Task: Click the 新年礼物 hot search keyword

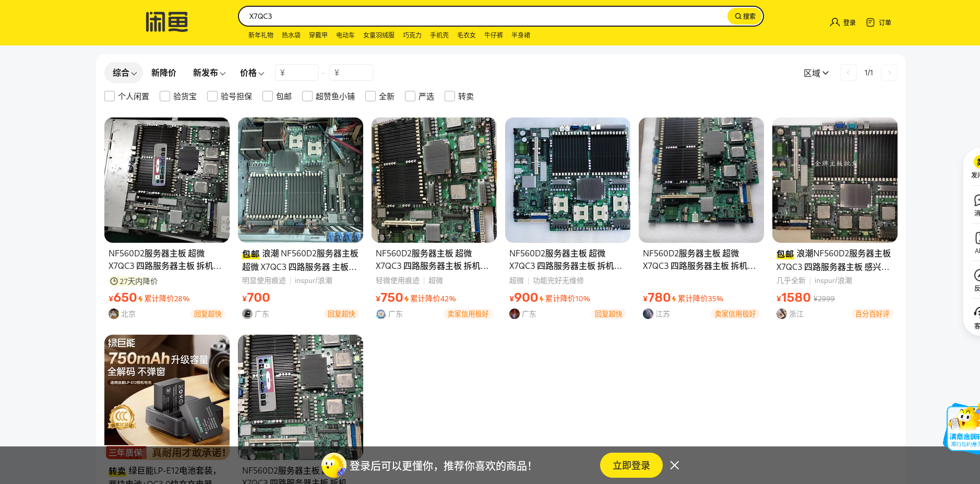Action: [x=261, y=35]
